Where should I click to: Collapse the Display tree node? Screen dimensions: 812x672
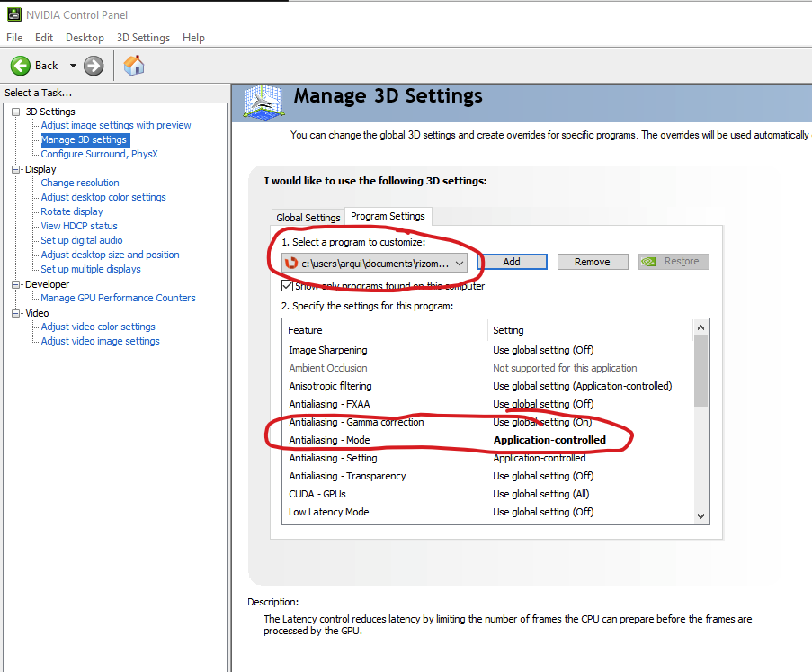pyautogui.click(x=16, y=169)
